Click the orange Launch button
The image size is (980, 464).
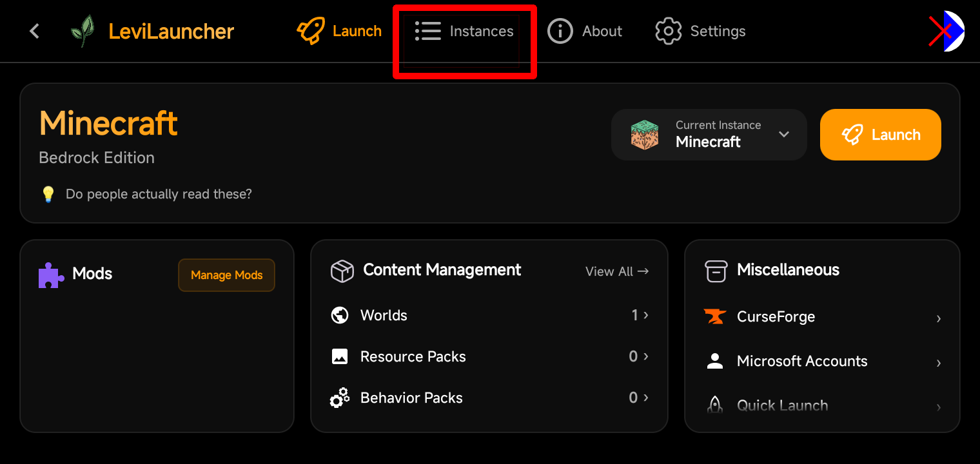point(881,135)
